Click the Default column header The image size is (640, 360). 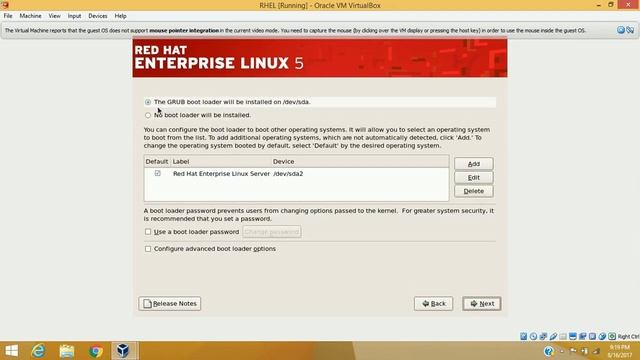[157, 162]
